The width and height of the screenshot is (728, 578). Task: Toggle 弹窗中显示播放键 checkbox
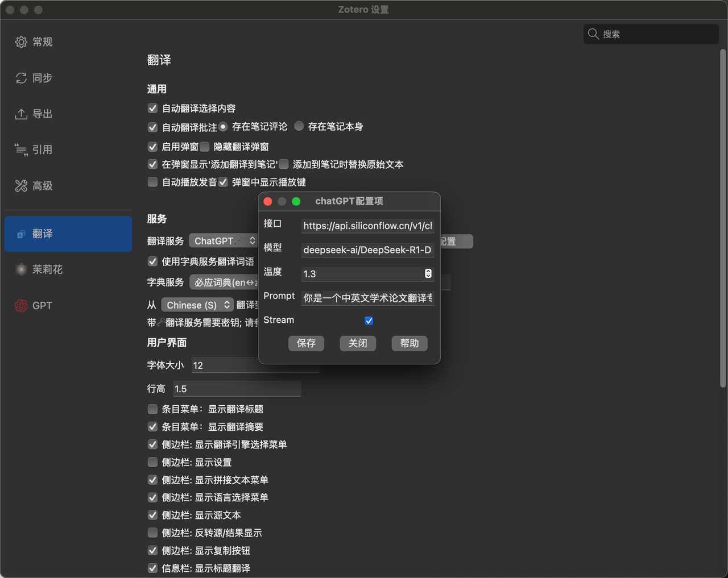[223, 182]
